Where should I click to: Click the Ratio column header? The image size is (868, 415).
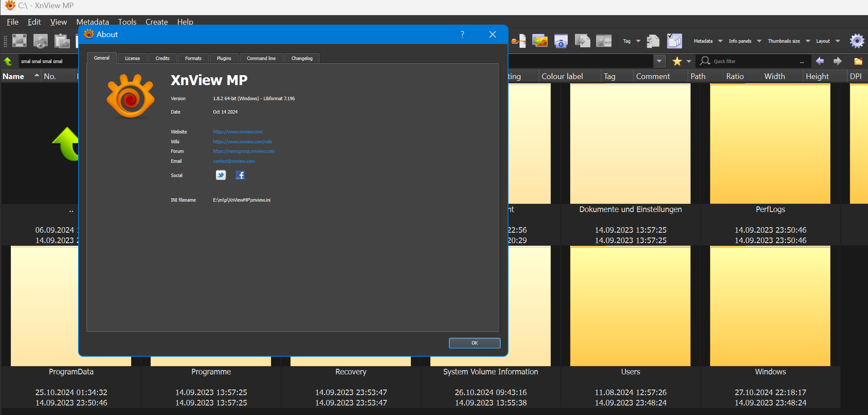coord(742,76)
